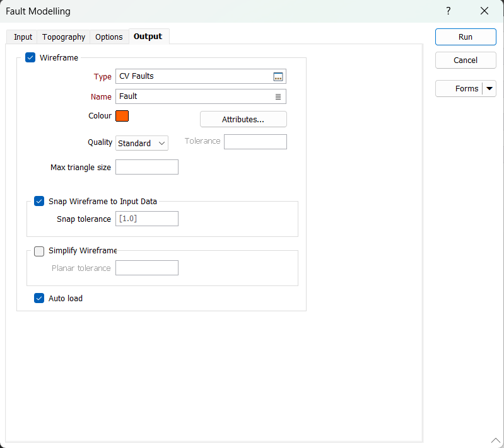Disable Snap Wireframe to Input Data
Screen dimensions: 504x448
pos(39,202)
